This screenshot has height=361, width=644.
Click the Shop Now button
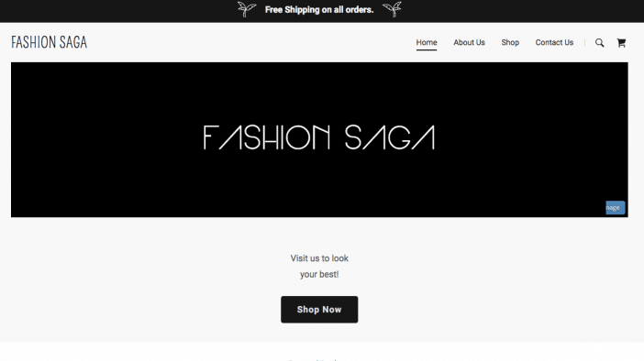click(319, 310)
